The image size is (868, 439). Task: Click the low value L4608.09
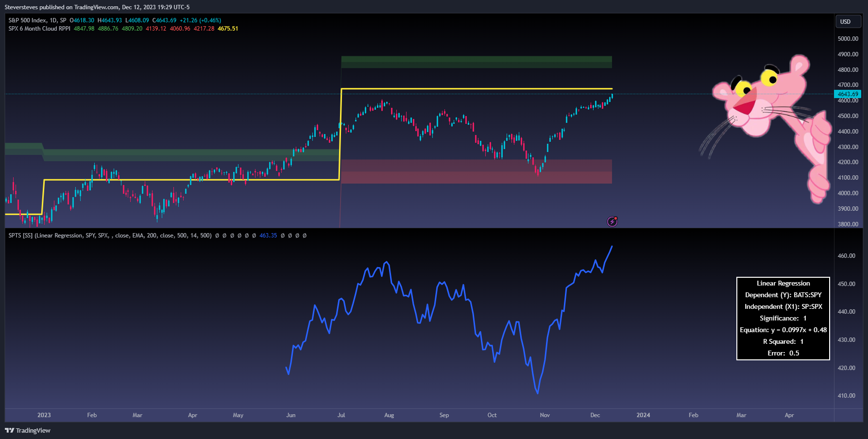tap(137, 20)
